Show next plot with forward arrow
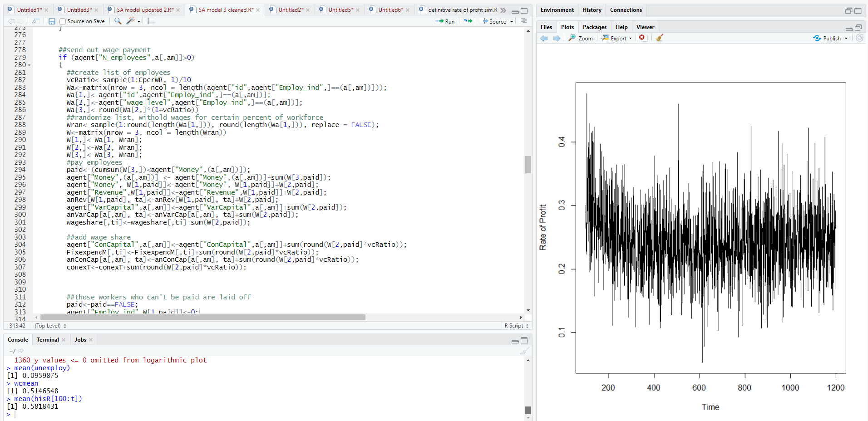 (x=557, y=38)
